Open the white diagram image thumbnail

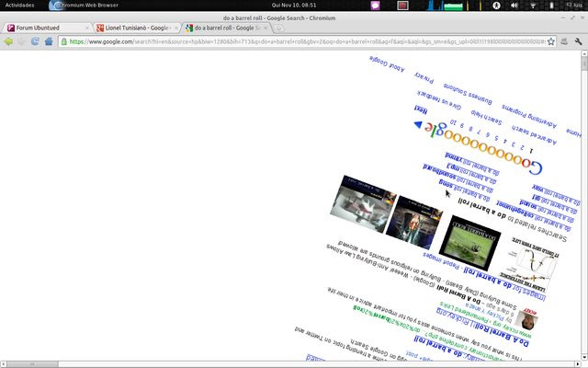529,264
